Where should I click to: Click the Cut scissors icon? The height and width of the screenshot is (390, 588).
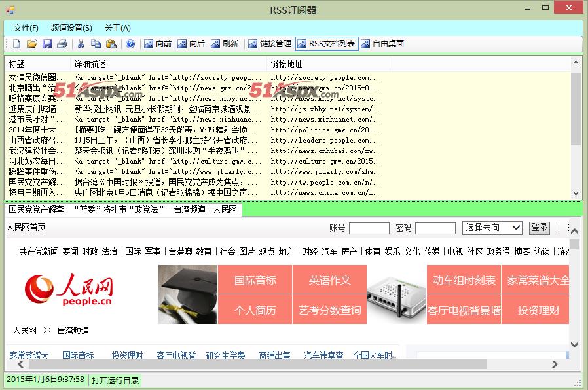pos(81,44)
